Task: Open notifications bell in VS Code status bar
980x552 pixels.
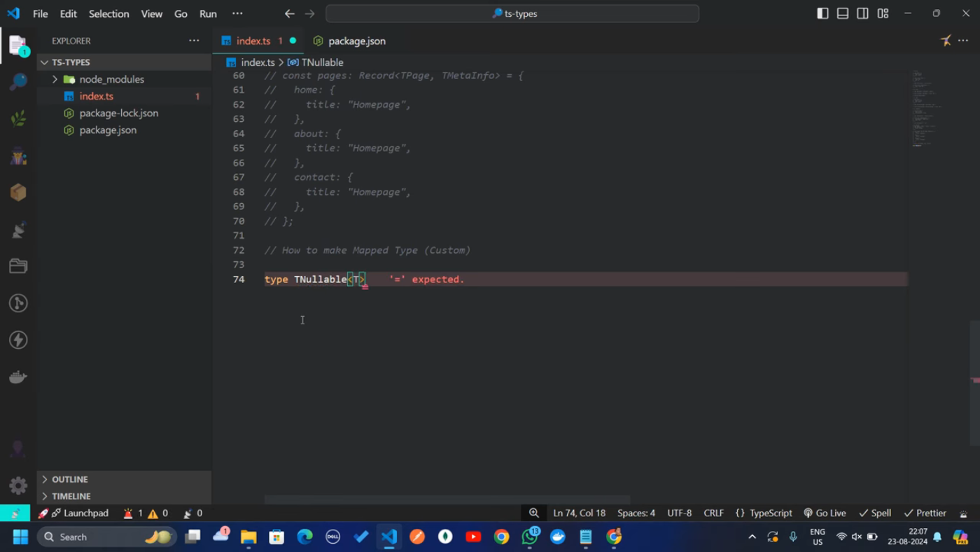Action: (964, 513)
